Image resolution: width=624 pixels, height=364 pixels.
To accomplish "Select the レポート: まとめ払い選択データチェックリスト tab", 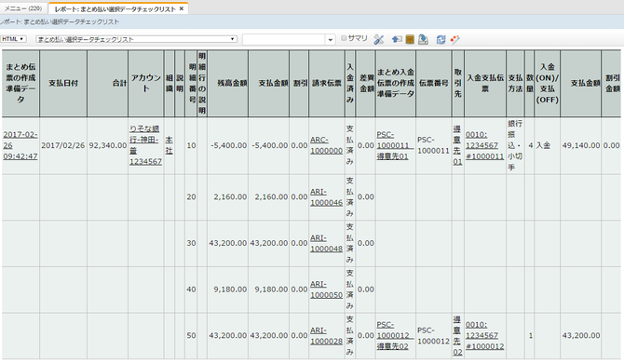I will click(115, 8).
